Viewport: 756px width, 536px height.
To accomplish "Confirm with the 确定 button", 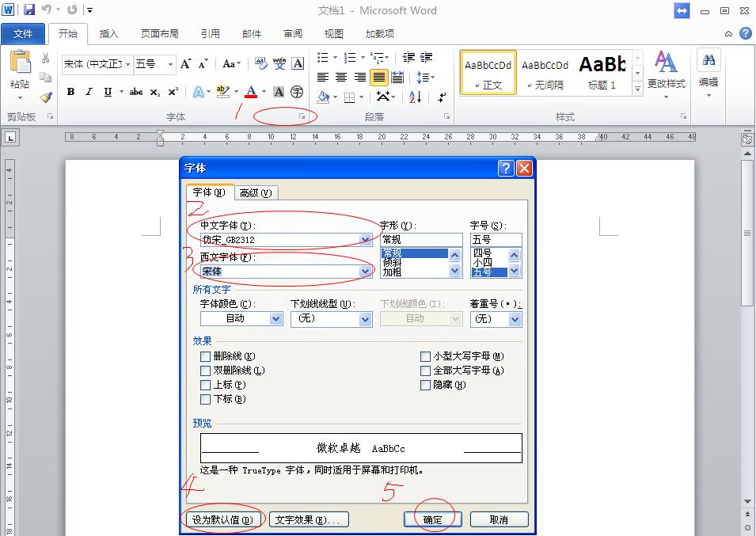I will coord(432,520).
